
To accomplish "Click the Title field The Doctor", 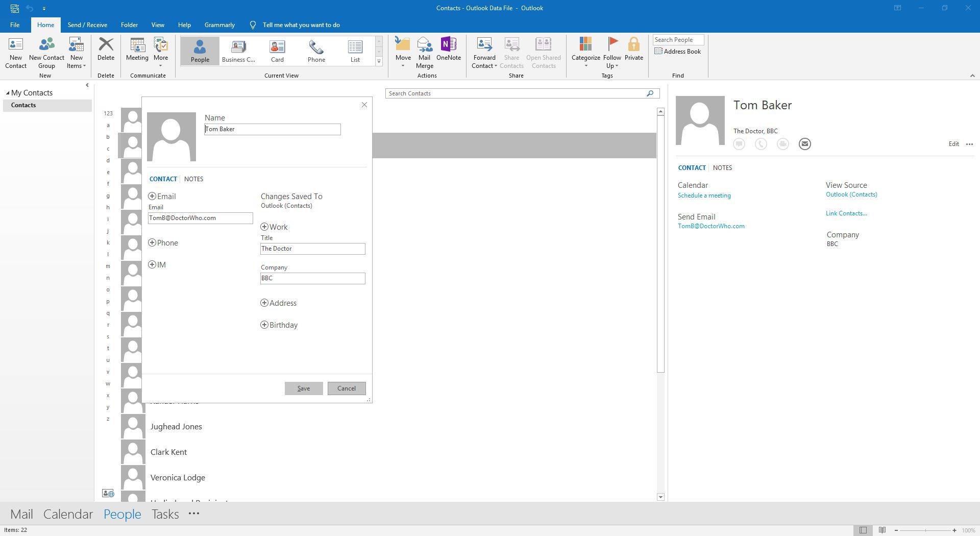I will pyautogui.click(x=312, y=249).
